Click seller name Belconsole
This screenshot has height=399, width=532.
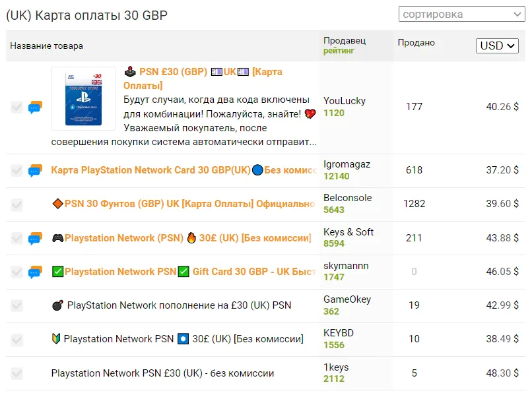pyautogui.click(x=347, y=198)
